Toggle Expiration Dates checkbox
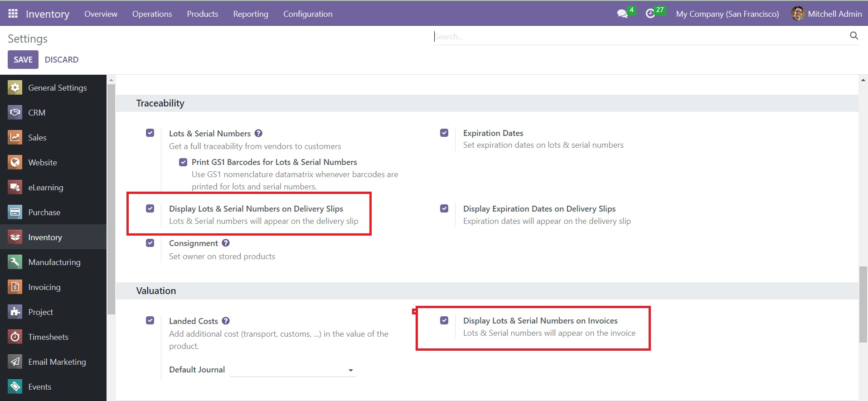Image resolution: width=868 pixels, height=401 pixels. [x=444, y=133]
